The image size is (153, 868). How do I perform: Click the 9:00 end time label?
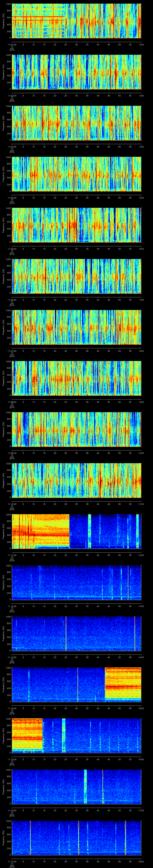point(141,402)
